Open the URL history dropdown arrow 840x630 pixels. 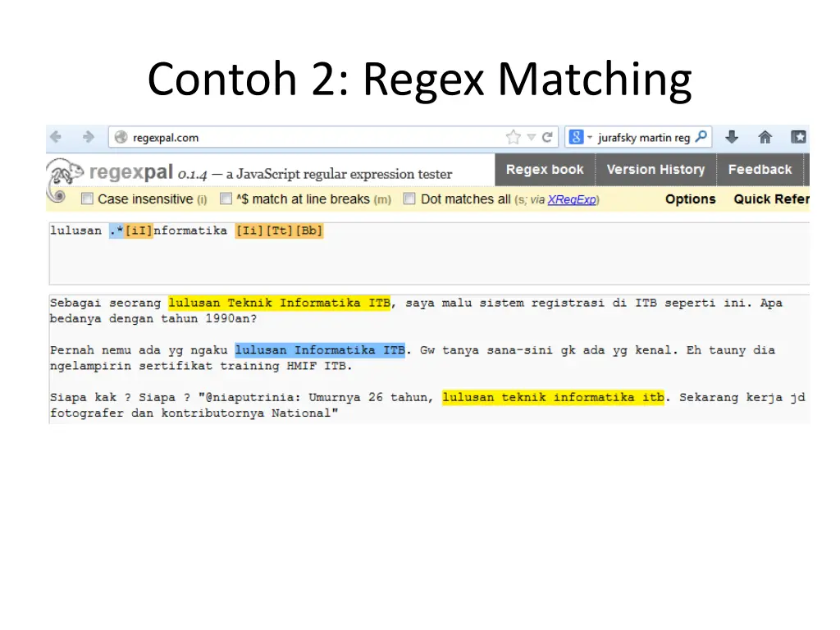click(x=532, y=137)
